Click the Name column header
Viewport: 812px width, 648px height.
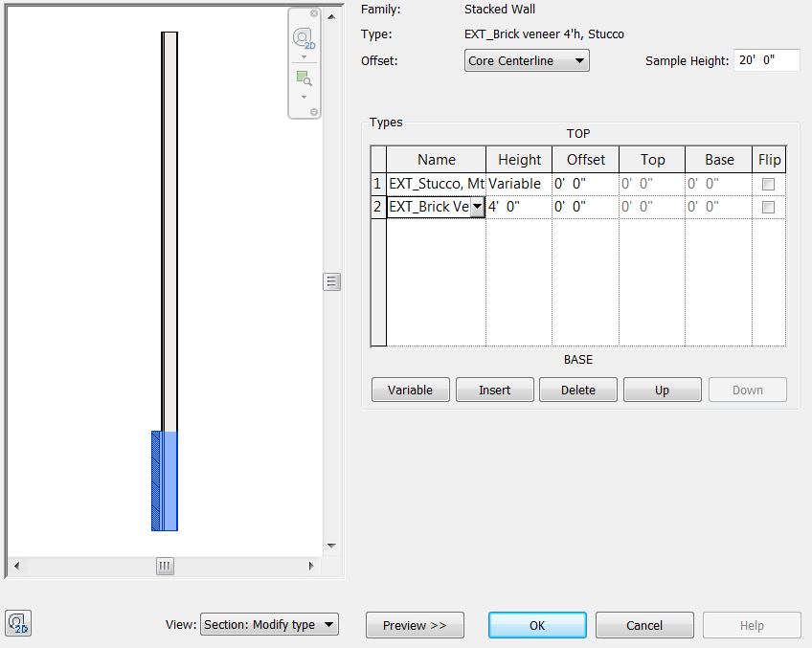(436, 160)
